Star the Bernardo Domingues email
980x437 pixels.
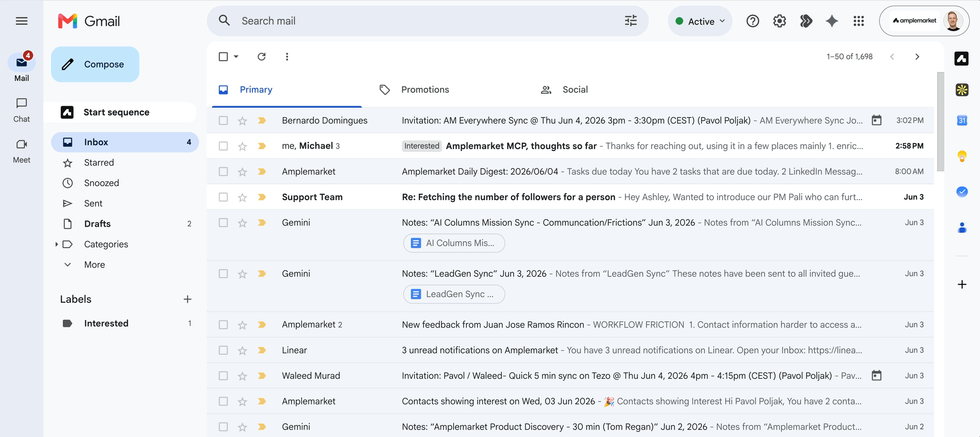pos(242,120)
